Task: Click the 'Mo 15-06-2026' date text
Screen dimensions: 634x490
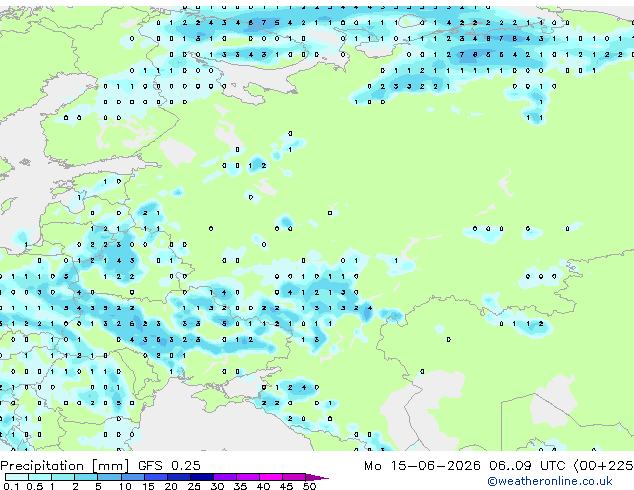Action: 422,466
